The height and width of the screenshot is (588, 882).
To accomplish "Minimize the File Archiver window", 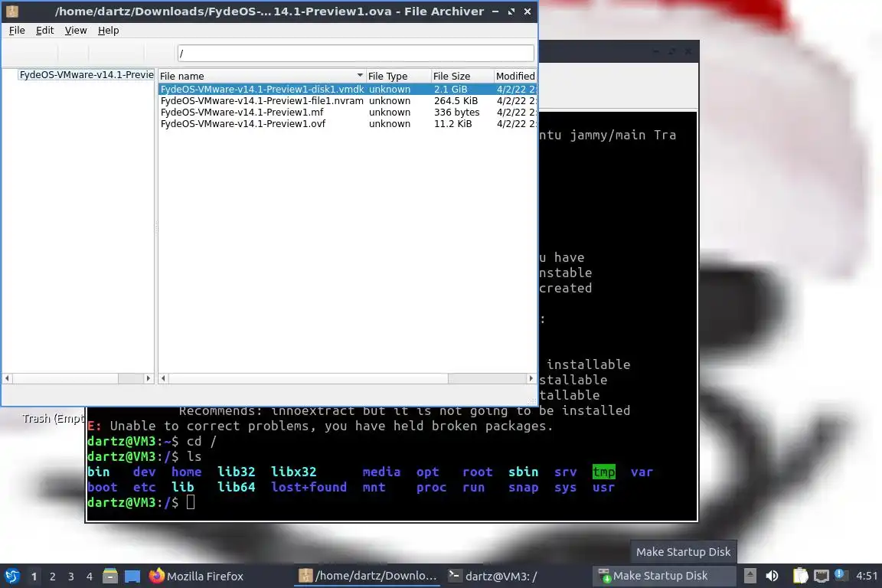I will (495, 11).
